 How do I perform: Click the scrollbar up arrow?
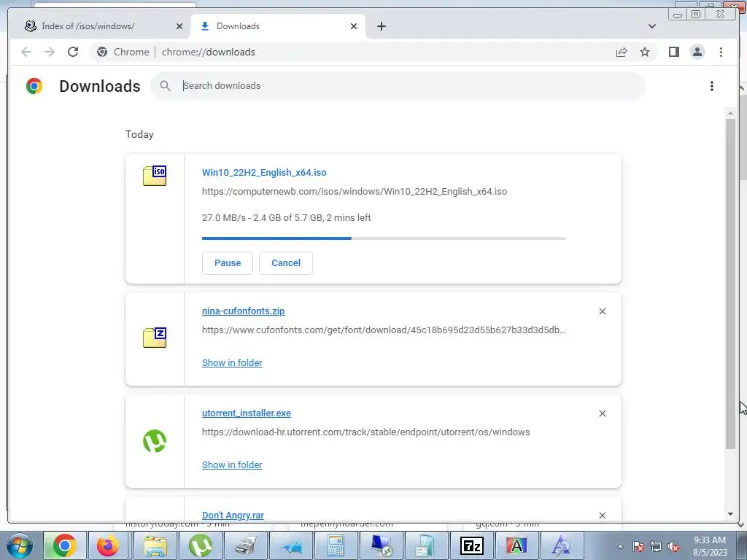coord(730,113)
